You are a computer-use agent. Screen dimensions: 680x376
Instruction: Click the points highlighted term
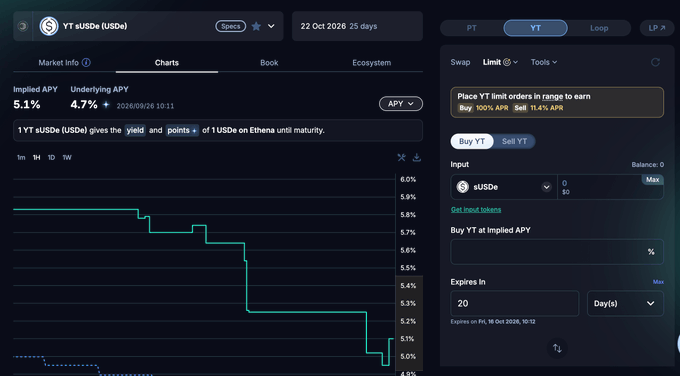click(x=182, y=130)
